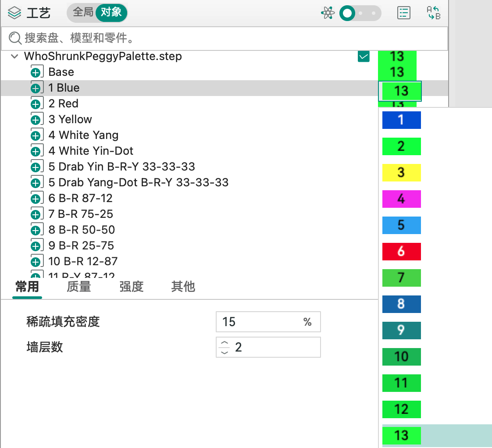Open the advanced settings atom icon
The image size is (492, 448).
[328, 13]
